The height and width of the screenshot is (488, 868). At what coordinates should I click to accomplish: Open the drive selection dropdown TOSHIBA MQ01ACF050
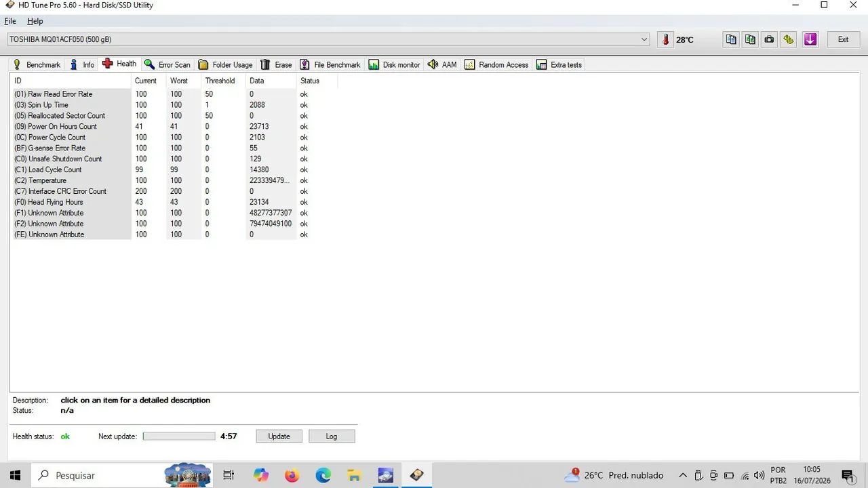tap(329, 39)
